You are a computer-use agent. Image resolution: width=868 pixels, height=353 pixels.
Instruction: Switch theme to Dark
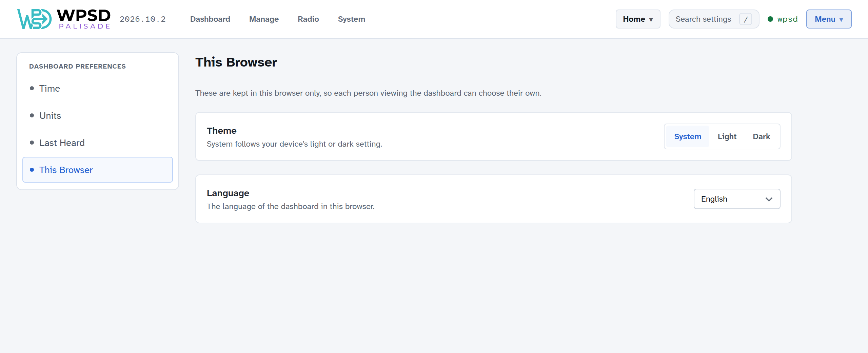coord(761,136)
